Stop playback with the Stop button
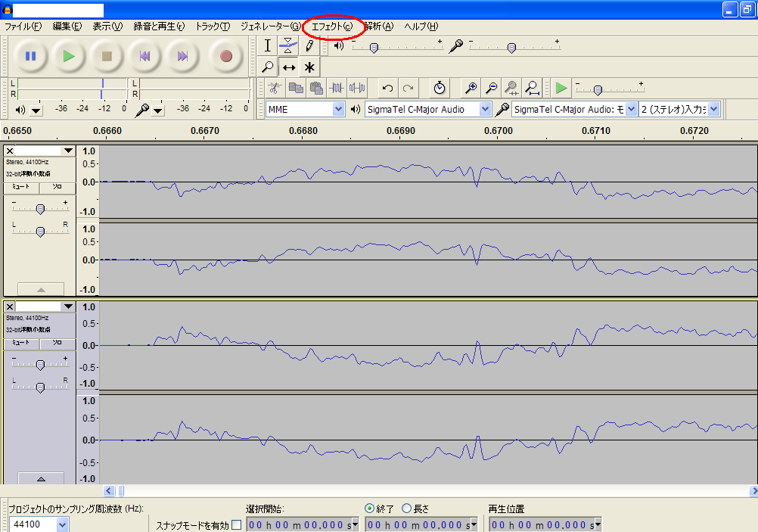Screen dimensions: 758x532 pyautogui.click(x=107, y=56)
